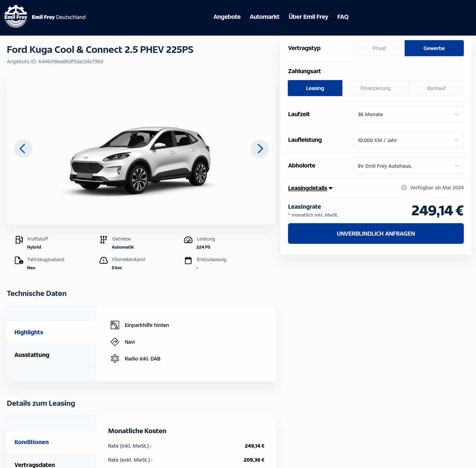Viewport: 476px width, 468px height.
Task: Expand the Leasingdetails section
Action: (x=310, y=188)
